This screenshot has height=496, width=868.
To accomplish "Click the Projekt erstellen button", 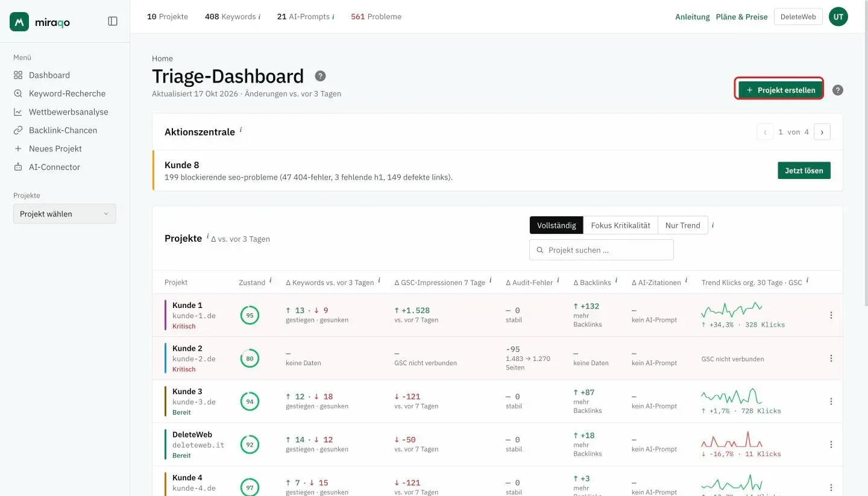I will (781, 90).
